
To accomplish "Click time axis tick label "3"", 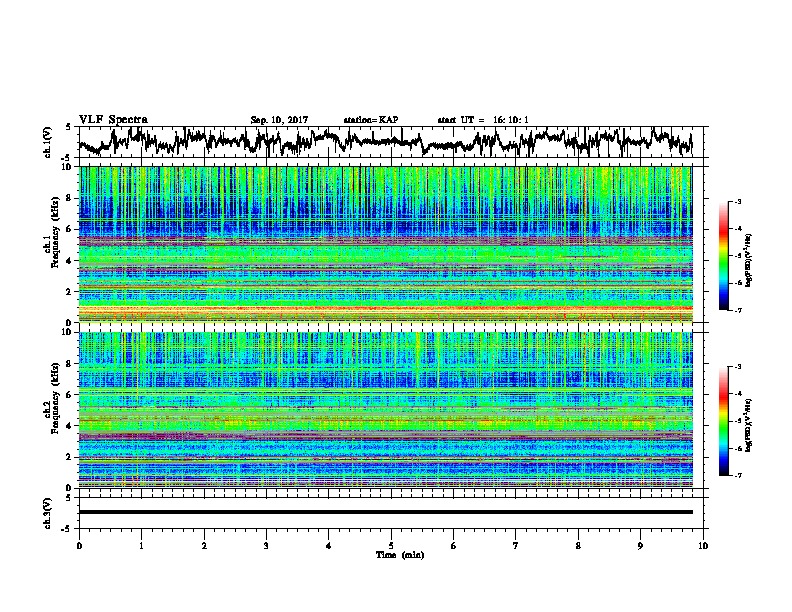I will click(266, 546).
